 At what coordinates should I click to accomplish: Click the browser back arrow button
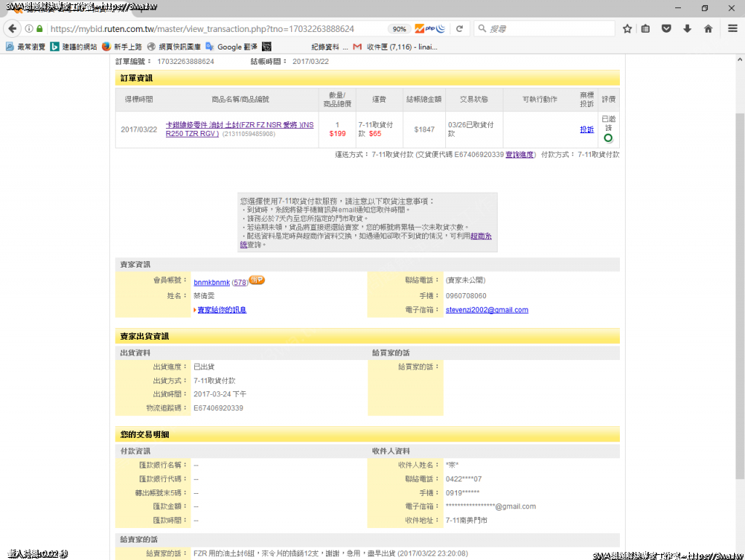pos(12,29)
